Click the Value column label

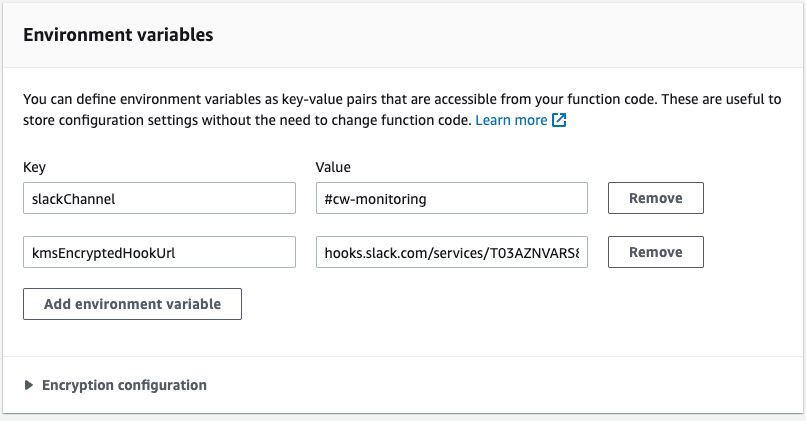(333, 168)
